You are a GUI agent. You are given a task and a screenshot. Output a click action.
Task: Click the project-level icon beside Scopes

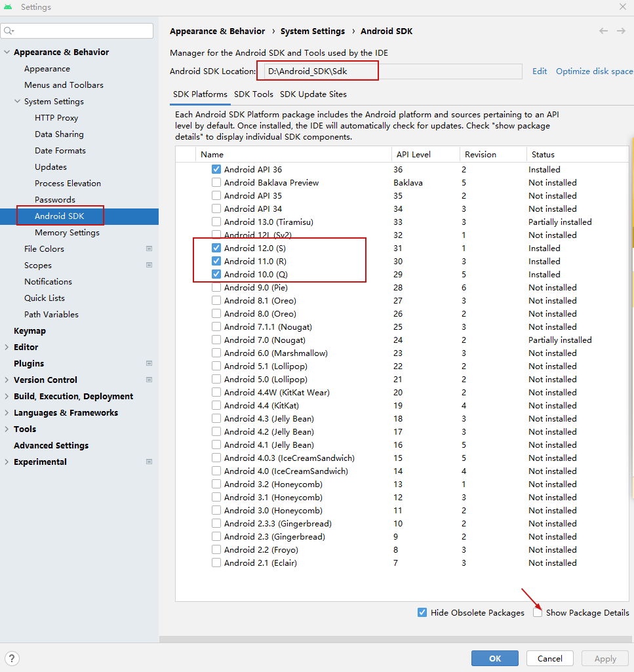[149, 265]
